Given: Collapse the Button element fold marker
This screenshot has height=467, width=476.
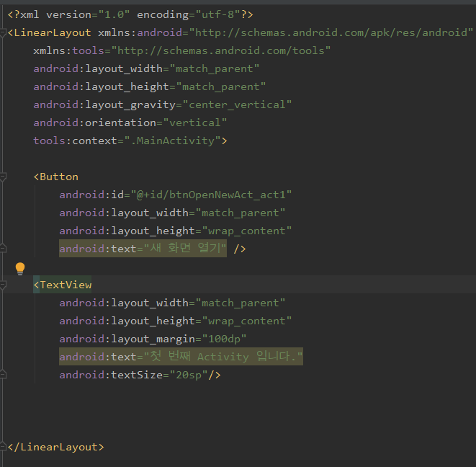Looking at the screenshot, I should pos(3,177).
